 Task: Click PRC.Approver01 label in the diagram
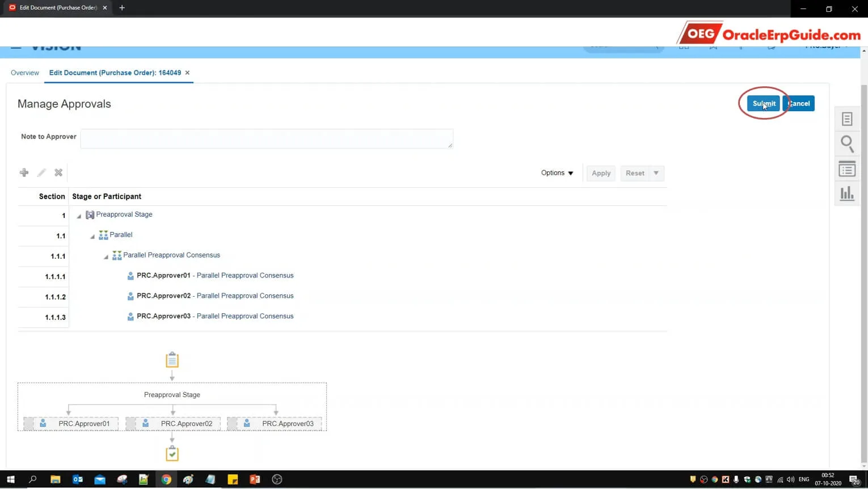(84, 424)
